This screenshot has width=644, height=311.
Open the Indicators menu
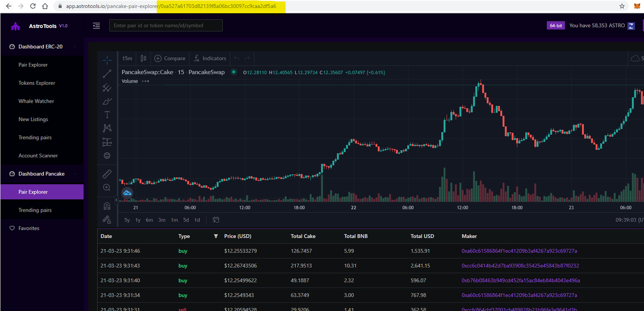click(210, 59)
